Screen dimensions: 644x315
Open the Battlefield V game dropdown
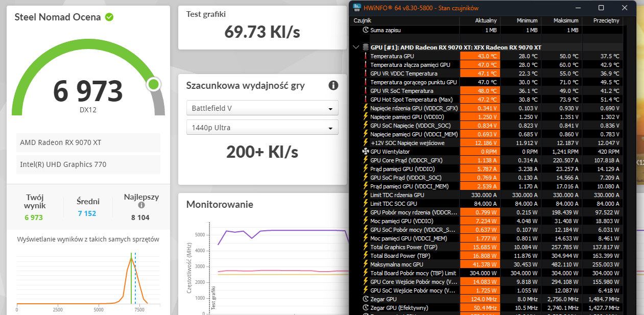(x=262, y=108)
